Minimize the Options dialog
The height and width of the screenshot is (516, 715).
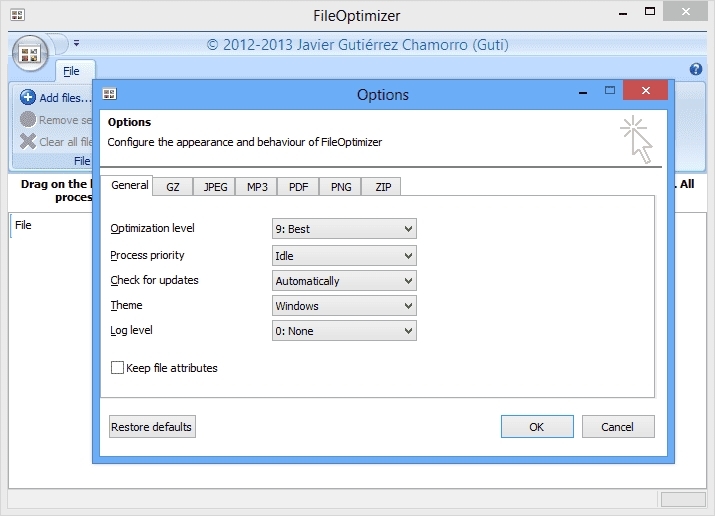[582, 92]
